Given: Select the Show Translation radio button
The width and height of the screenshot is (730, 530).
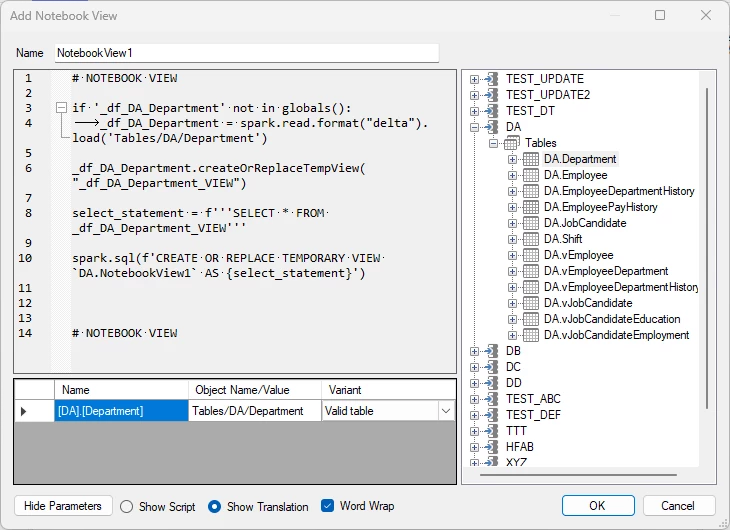Looking at the screenshot, I should coord(215,506).
